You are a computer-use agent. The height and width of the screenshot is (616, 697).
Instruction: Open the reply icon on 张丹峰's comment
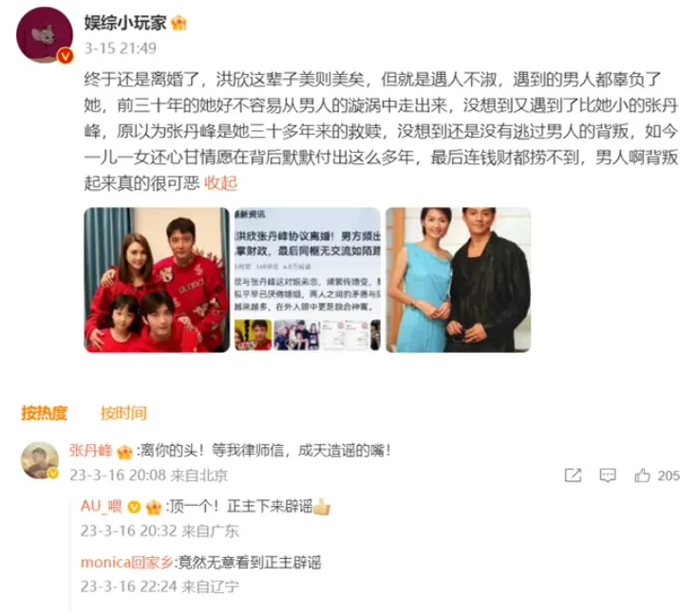click(608, 476)
